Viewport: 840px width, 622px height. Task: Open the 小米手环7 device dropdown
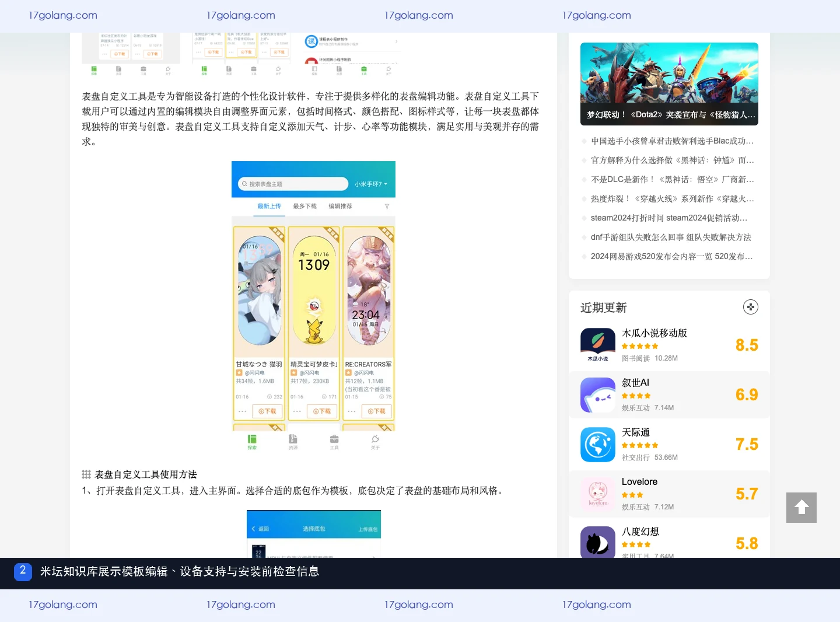point(371,184)
